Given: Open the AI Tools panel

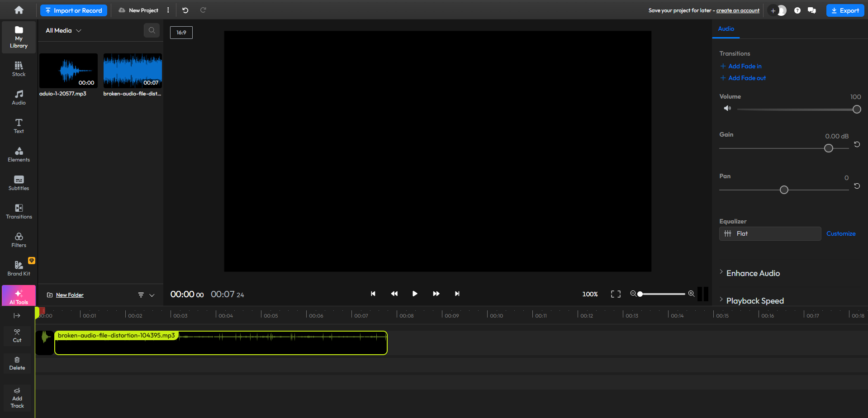Looking at the screenshot, I should tap(19, 296).
